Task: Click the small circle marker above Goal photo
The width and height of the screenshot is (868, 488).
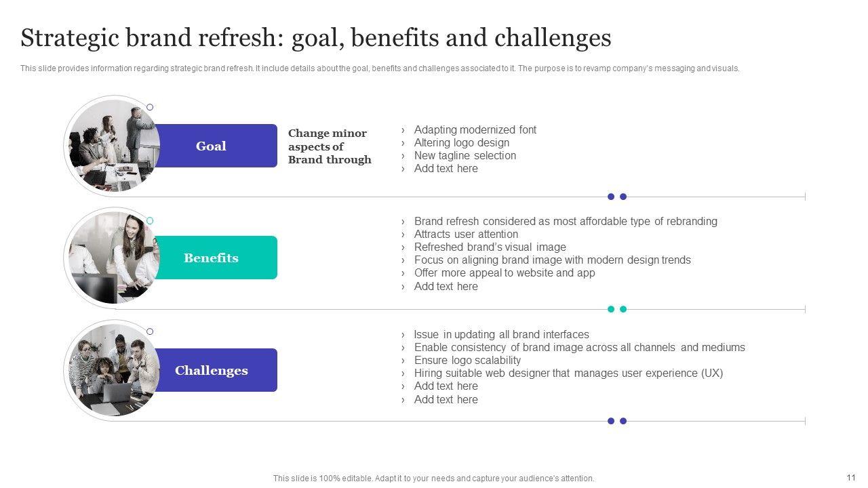Action: click(x=150, y=107)
